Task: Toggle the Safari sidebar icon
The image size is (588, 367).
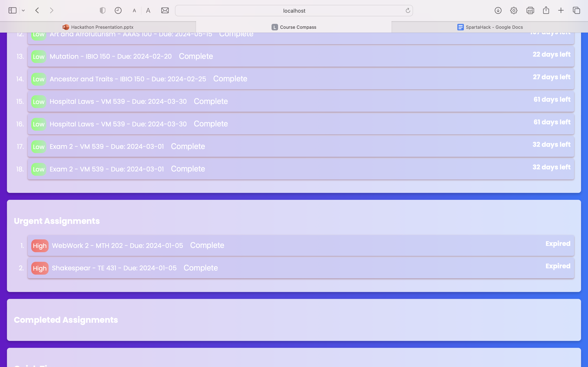Action: [12, 10]
